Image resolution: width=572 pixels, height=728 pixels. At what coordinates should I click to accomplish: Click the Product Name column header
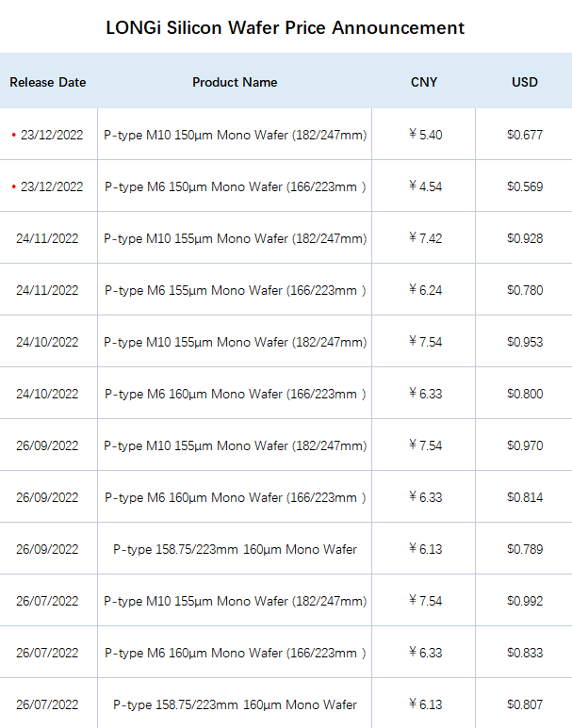(235, 82)
